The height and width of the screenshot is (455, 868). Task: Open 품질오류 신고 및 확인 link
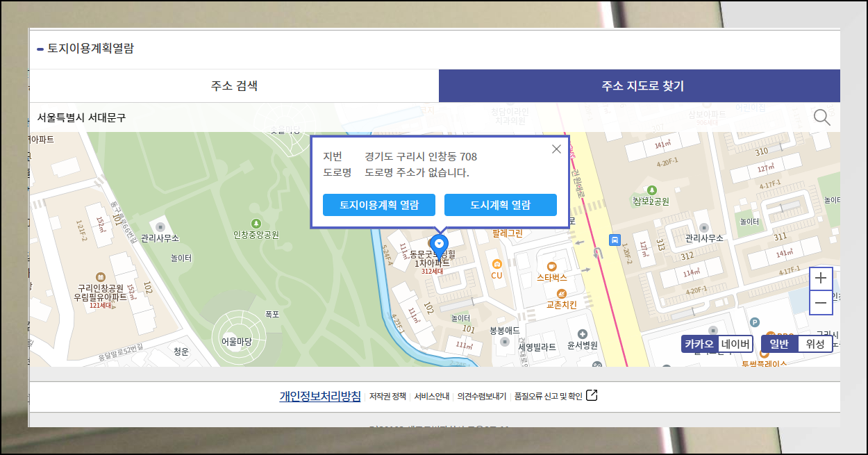click(548, 397)
